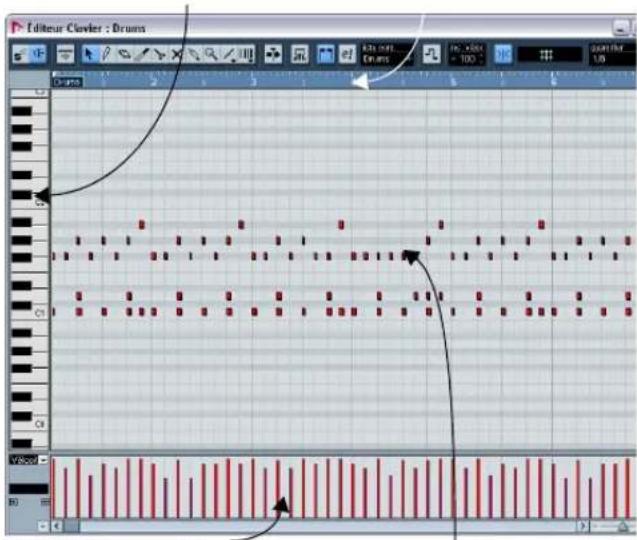This screenshot has height=540, width=637.
Task: Enable acoustic feedback speaker icon
Action: coord(37,54)
